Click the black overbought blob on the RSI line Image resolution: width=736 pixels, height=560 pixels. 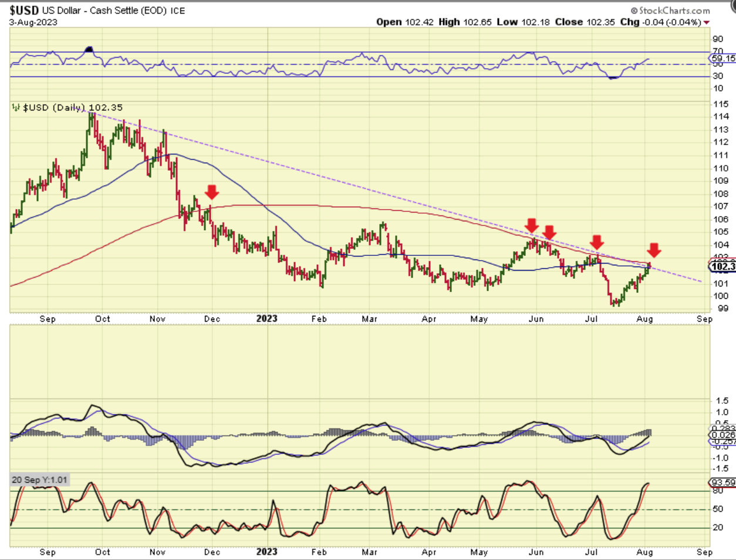(x=89, y=49)
